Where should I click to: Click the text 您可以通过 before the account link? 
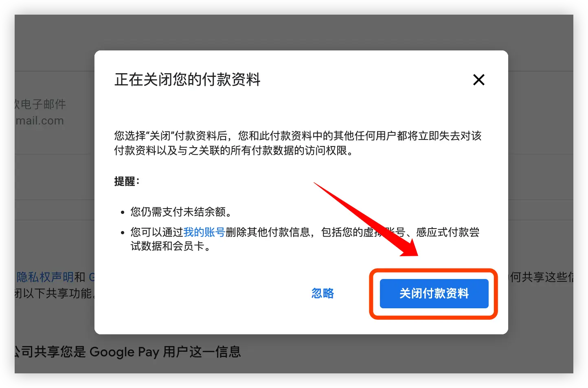click(157, 232)
